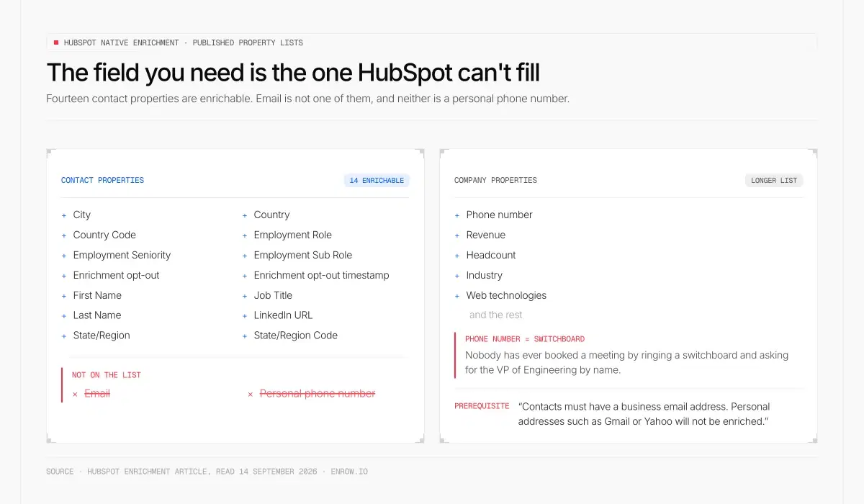Click the First Name property

click(x=97, y=295)
